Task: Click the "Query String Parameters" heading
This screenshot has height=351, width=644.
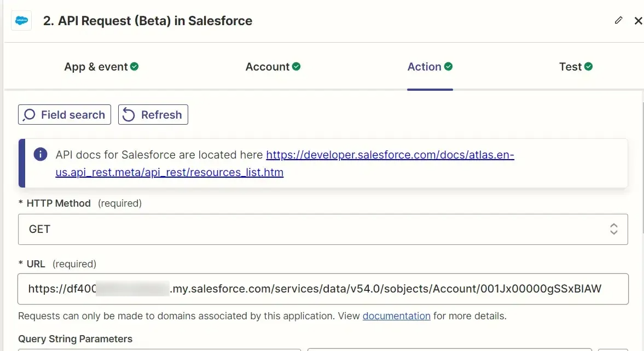Action: click(x=75, y=338)
